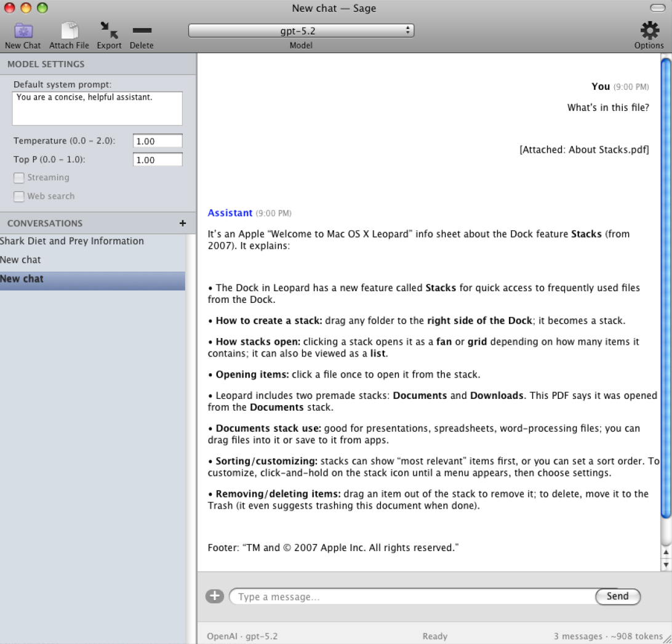Enable the Web search checkbox
The height and width of the screenshot is (644, 672).
coord(19,196)
